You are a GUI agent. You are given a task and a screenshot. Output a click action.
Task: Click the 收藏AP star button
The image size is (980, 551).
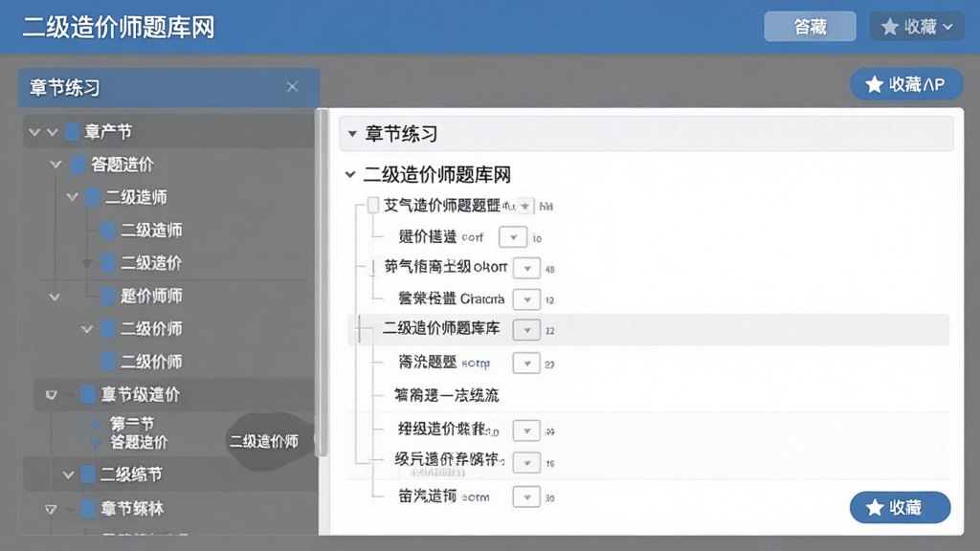click(x=906, y=84)
